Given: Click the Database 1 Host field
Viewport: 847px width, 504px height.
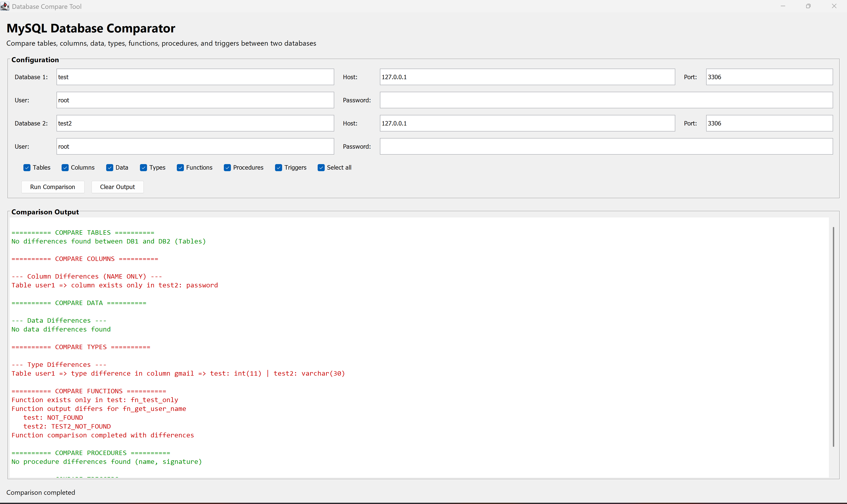Looking at the screenshot, I should point(527,77).
